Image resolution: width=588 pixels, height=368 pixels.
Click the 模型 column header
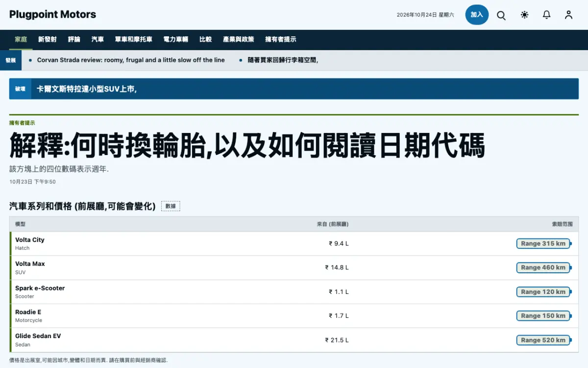[20, 224]
